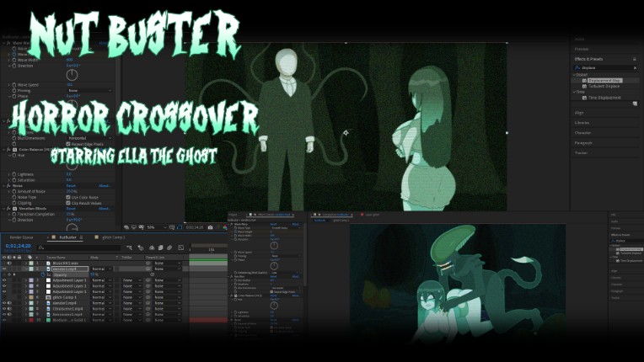
Task: Open Parent dropdown for Music layer 1
Action: pyautogui.click(x=167, y=264)
